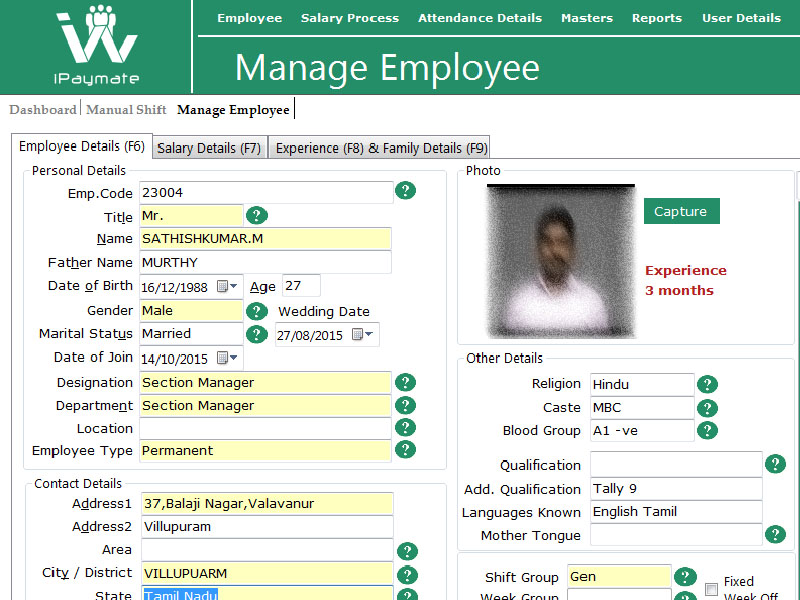Open the Date of Birth calendar dropdown
This screenshot has height=600, width=800.
[228, 287]
